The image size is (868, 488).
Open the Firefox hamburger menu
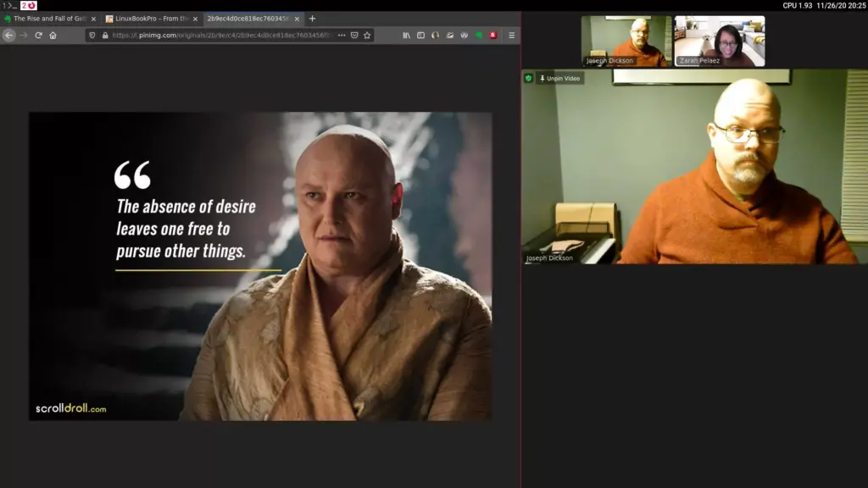(x=511, y=35)
